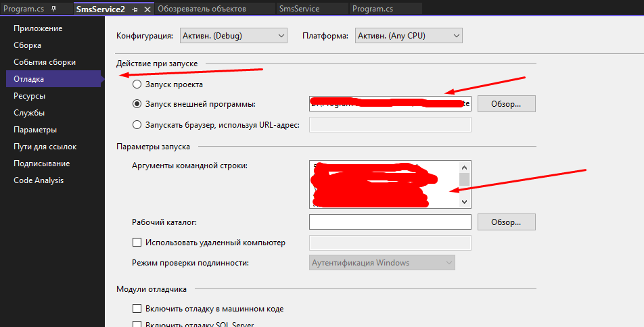
Task: Pin the Program.cs tab
Action: point(53,9)
